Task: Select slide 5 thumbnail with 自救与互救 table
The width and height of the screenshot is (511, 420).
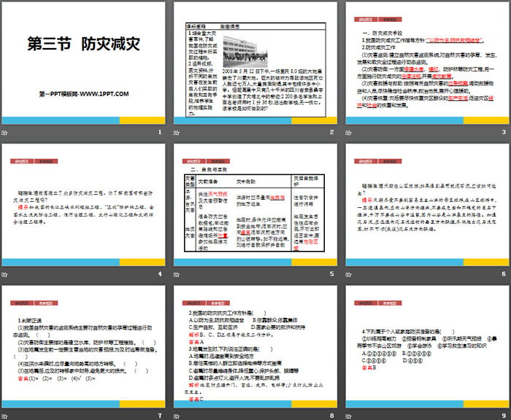Action: 255,205
